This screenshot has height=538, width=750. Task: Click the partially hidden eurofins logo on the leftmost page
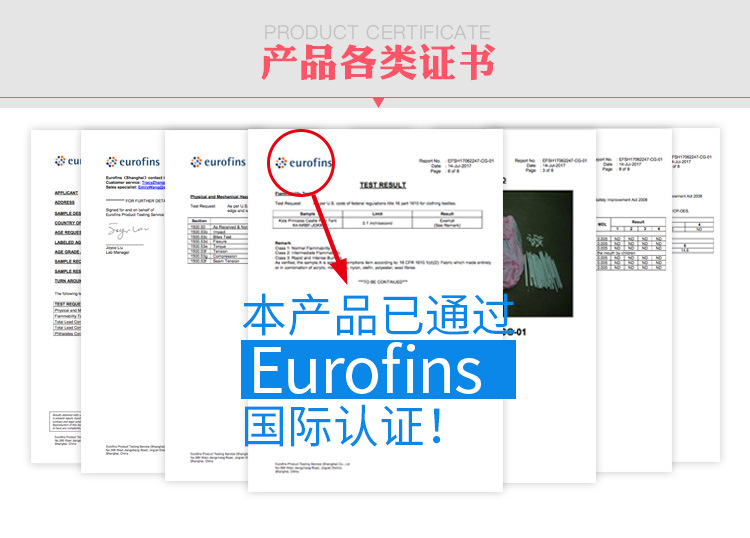tap(67, 161)
